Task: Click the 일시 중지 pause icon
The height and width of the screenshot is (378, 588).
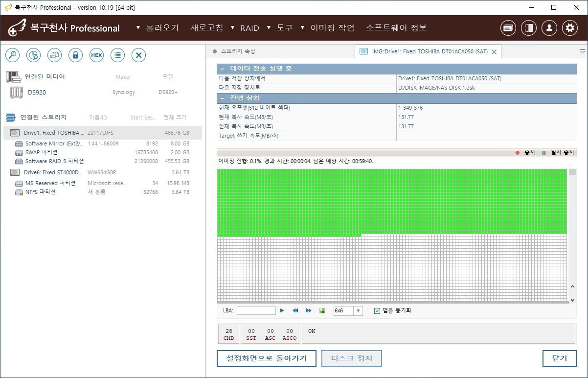Action: (543, 153)
